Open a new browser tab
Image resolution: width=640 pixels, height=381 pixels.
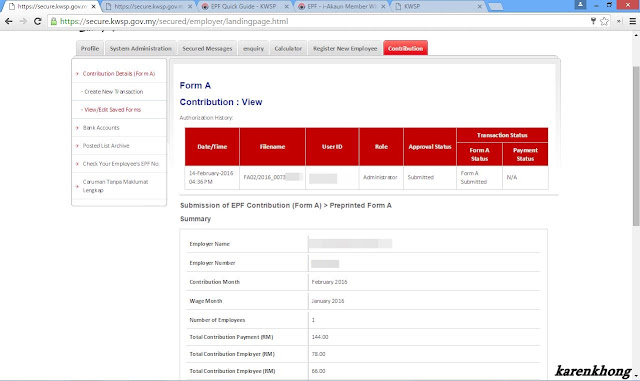pos(496,7)
